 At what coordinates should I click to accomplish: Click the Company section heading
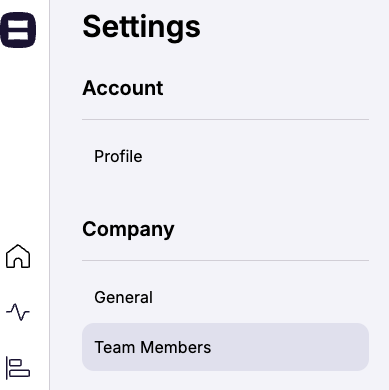pyautogui.click(x=128, y=230)
